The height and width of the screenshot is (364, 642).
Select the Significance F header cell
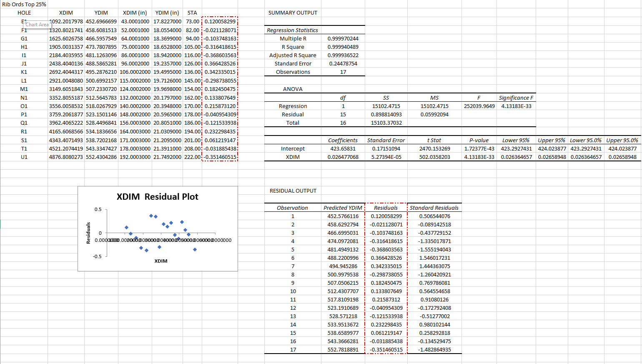516,98
